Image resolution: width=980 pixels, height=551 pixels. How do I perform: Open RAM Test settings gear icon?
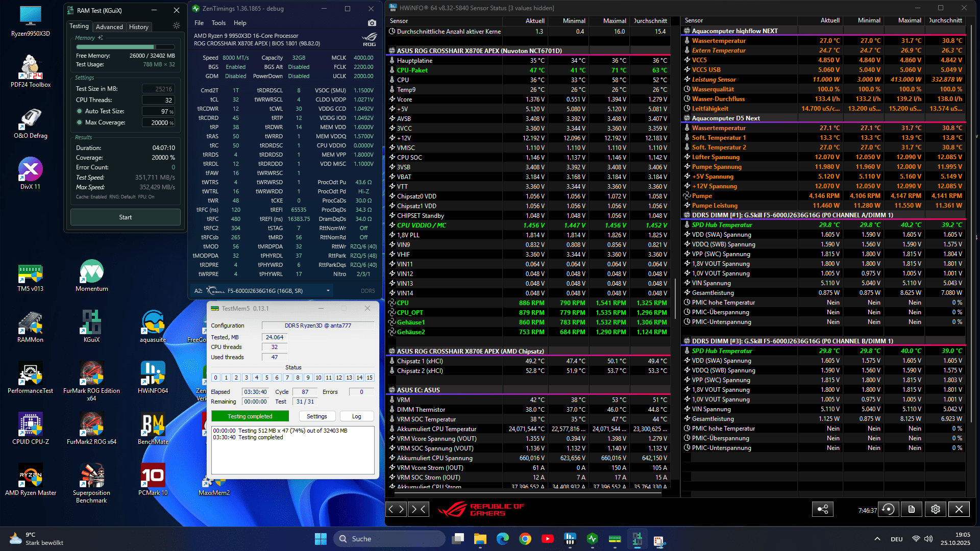click(177, 26)
